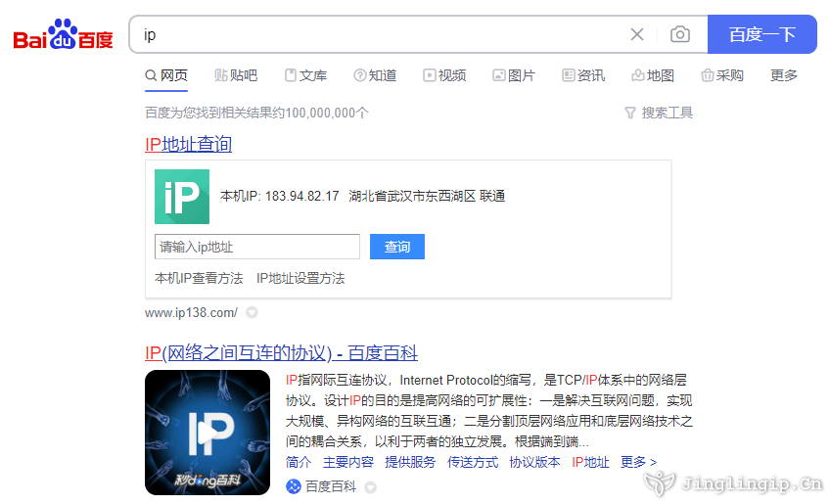Image resolution: width=830 pixels, height=504 pixels.
Task: Open the 搜索工具 filter tools
Action: [659, 113]
